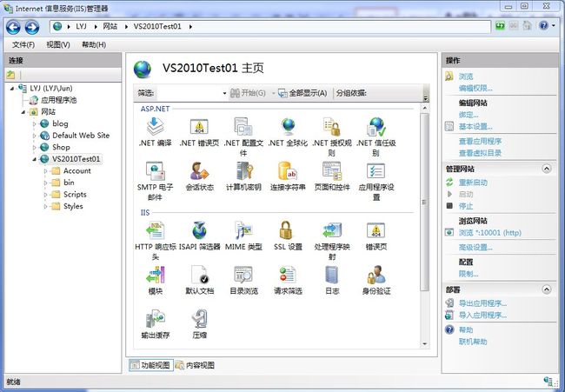Open the 日志 feature icon

[331, 275]
